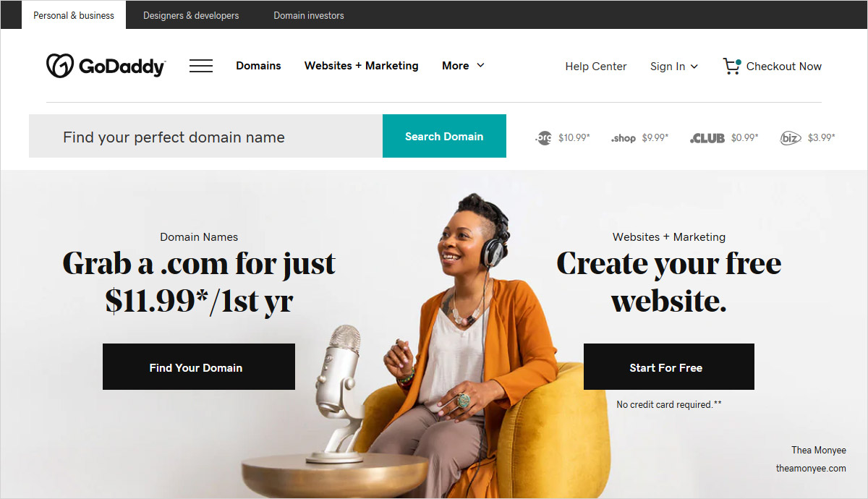Open the Domains menu
Image resolution: width=868 pixels, height=499 pixels.
(258, 66)
